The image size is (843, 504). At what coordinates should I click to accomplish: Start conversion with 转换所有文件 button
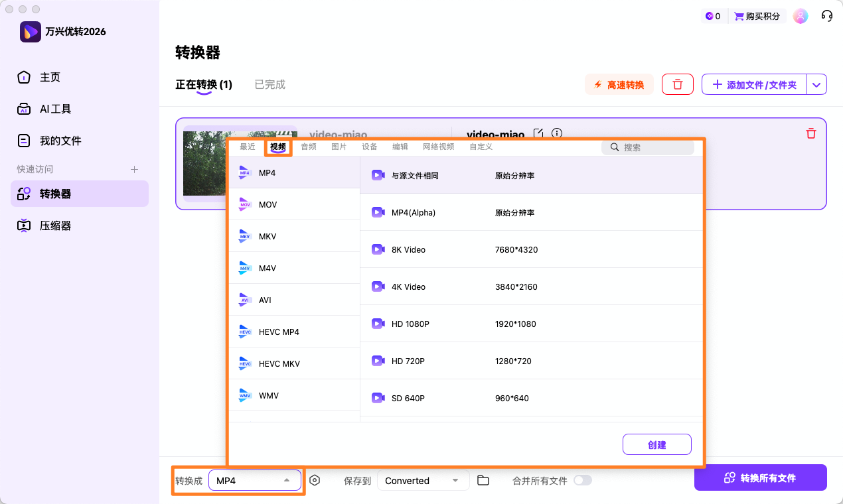pos(760,477)
